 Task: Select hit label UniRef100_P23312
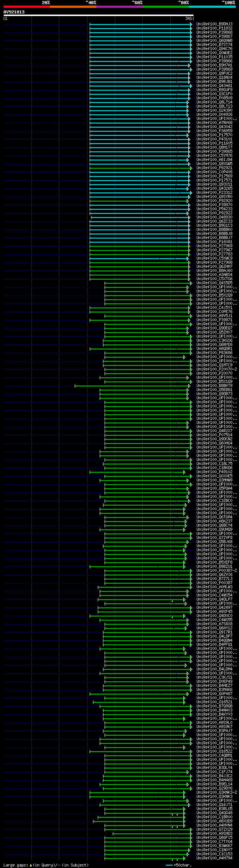[x=214, y=192]
